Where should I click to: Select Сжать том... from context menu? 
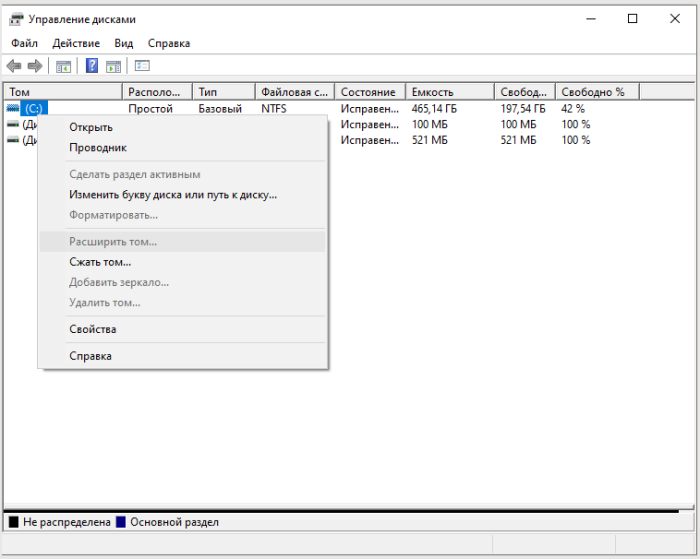coord(100,262)
